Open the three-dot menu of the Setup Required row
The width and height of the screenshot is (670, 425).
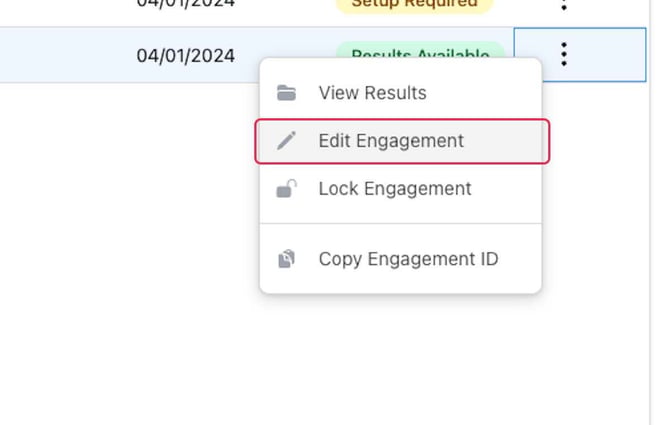(564, 5)
